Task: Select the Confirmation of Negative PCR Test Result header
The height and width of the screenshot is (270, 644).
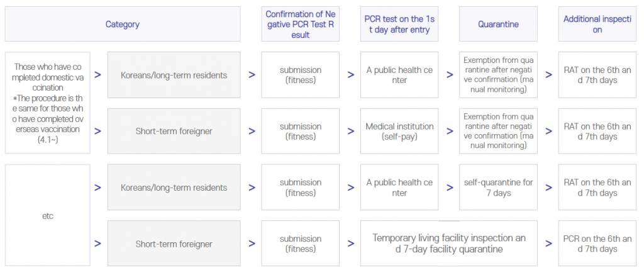Action: (300, 24)
